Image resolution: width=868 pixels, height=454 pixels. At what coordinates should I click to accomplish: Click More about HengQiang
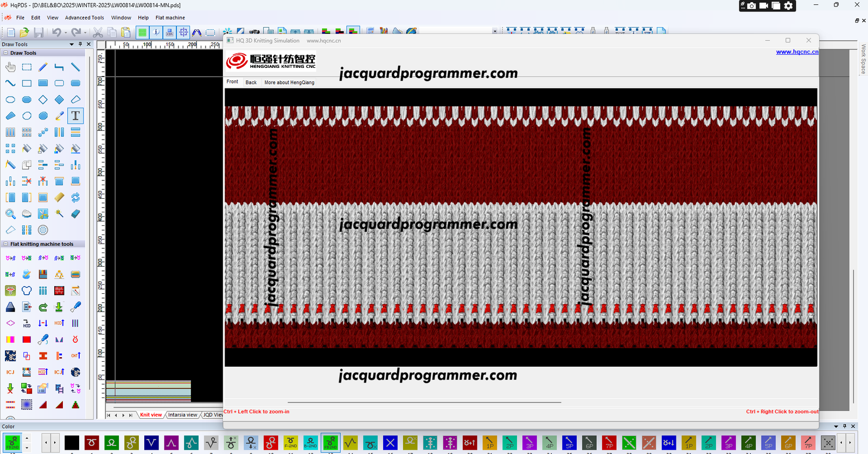289,83
